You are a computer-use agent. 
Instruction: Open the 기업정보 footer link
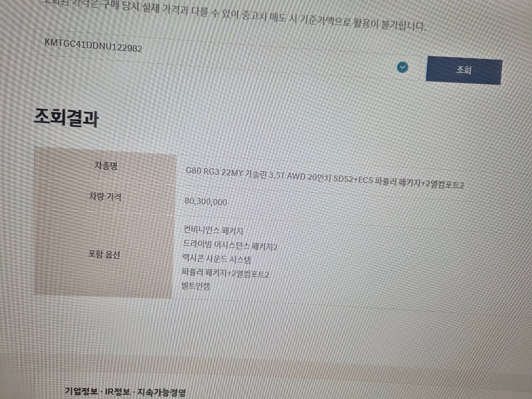pyautogui.click(x=81, y=391)
